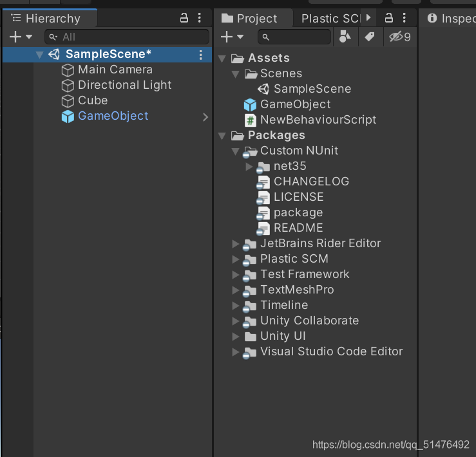Image resolution: width=476 pixels, height=457 pixels.
Task: Expand the Unity Collaborate package
Action: coord(236,321)
